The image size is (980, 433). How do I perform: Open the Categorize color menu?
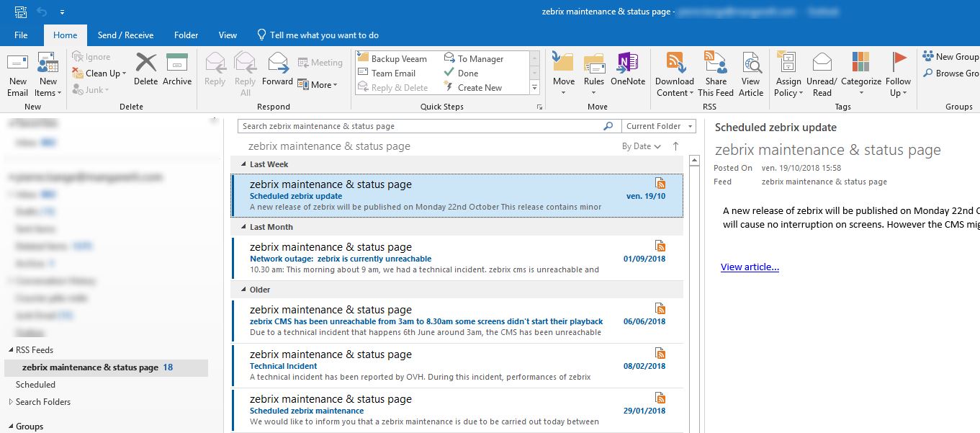(861, 73)
